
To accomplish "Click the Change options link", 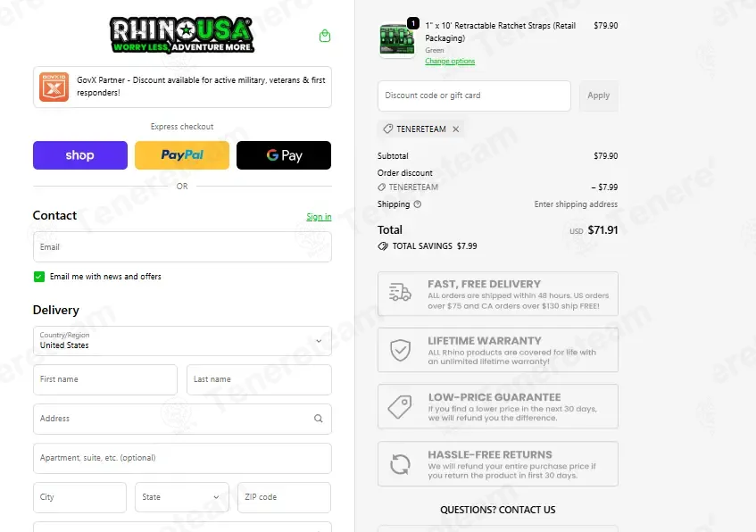I will coord(450,62).
